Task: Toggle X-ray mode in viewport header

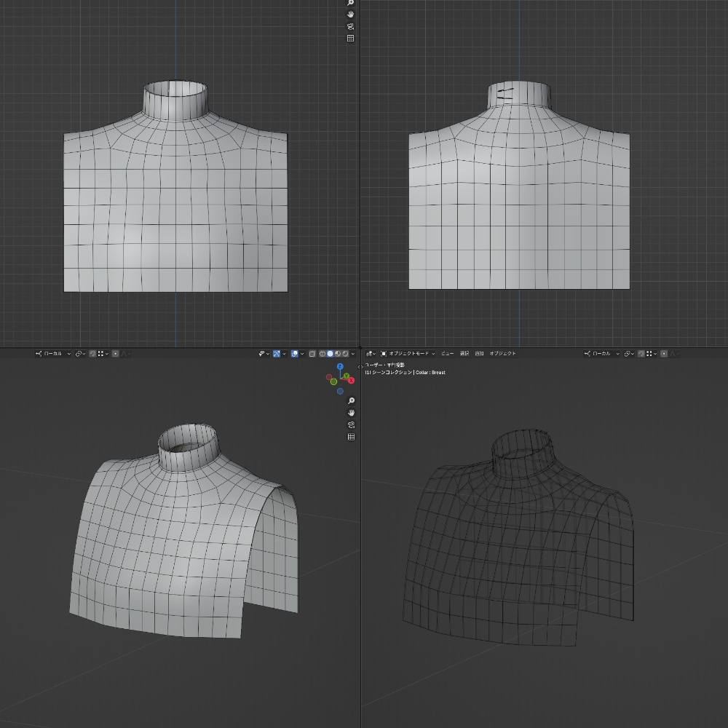Action: click(x=312, y=353)
